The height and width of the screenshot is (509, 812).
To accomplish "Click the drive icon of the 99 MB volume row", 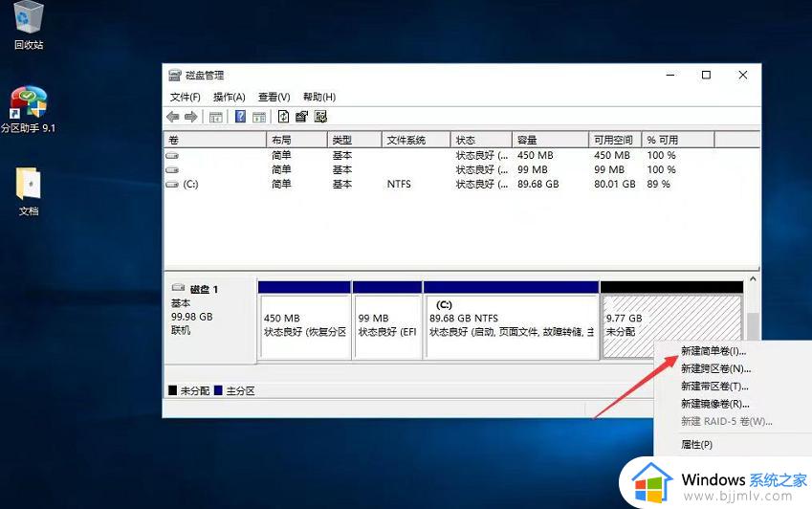I will point(172,170).
